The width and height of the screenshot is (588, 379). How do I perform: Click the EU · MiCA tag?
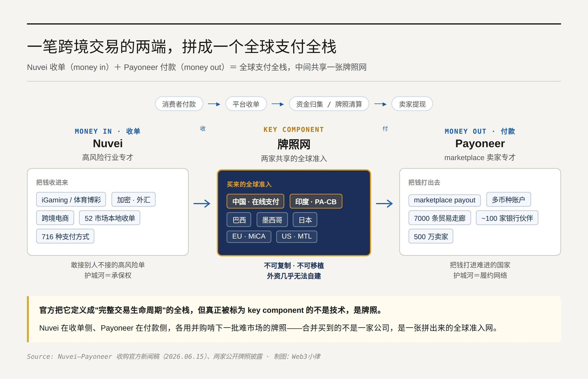click(x=249, y=237)
